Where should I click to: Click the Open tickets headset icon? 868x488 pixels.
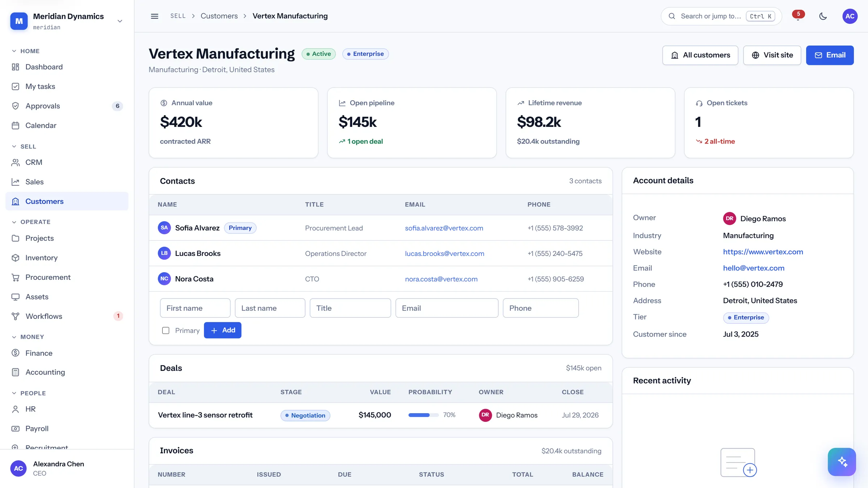(x=699, y=103)
